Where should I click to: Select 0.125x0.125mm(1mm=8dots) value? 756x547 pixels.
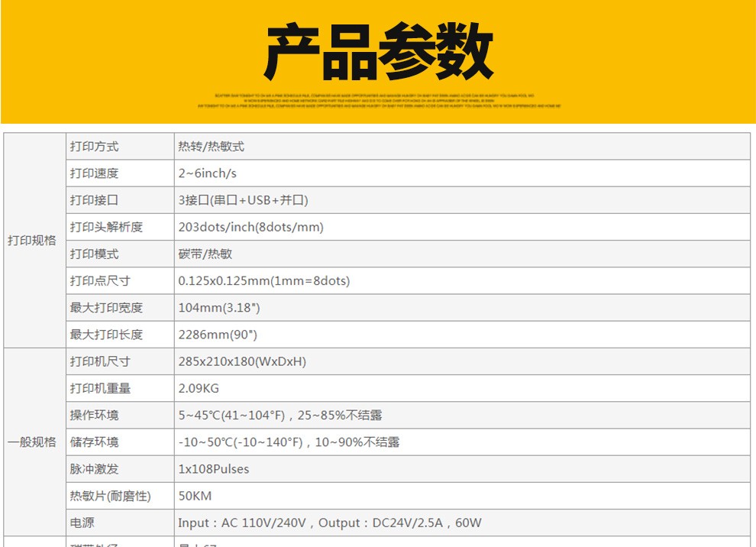tap(263, 280)
